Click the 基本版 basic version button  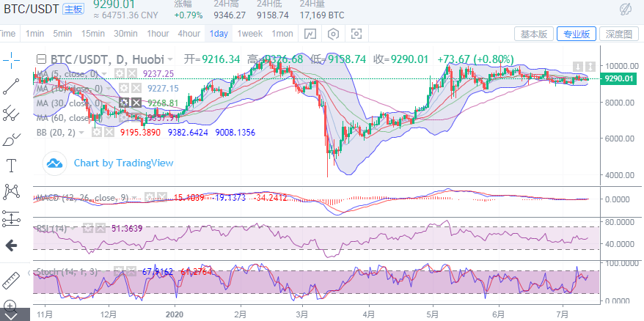tap(534, 34)
